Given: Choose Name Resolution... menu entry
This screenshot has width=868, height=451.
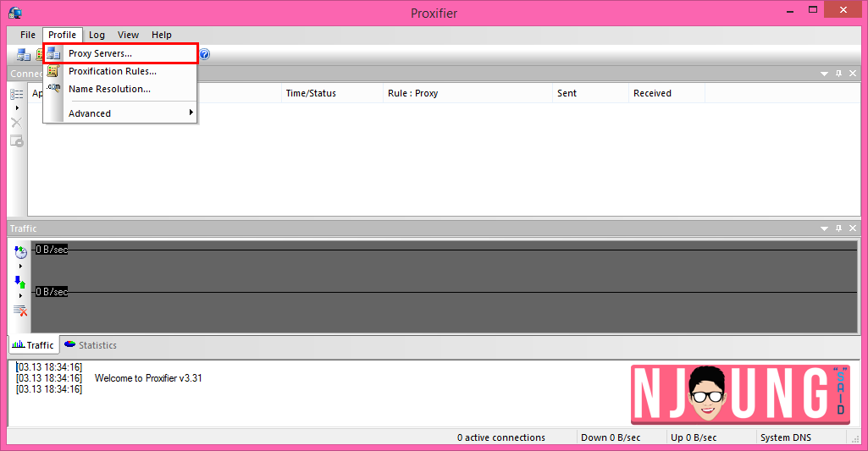Looking at the screenshot, I should pos(120,89).
